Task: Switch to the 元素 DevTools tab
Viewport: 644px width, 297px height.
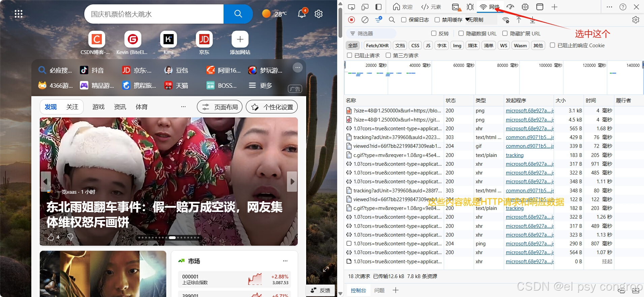Action: (431, 7)
